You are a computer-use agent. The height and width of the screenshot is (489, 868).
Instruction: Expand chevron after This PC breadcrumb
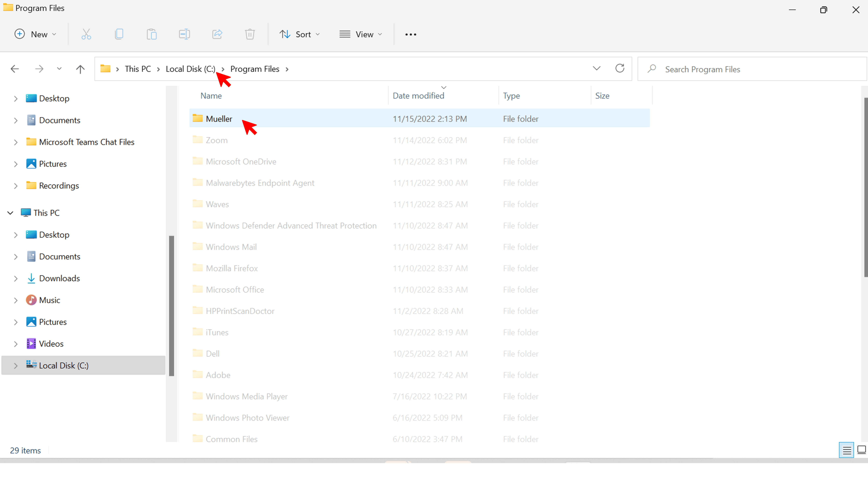point(158,69)
